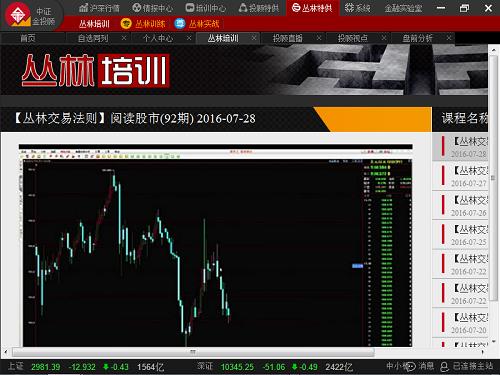500x375 pixels.
Task: Click the 已连接主站 connection status icon
Action: pos(444,367)
